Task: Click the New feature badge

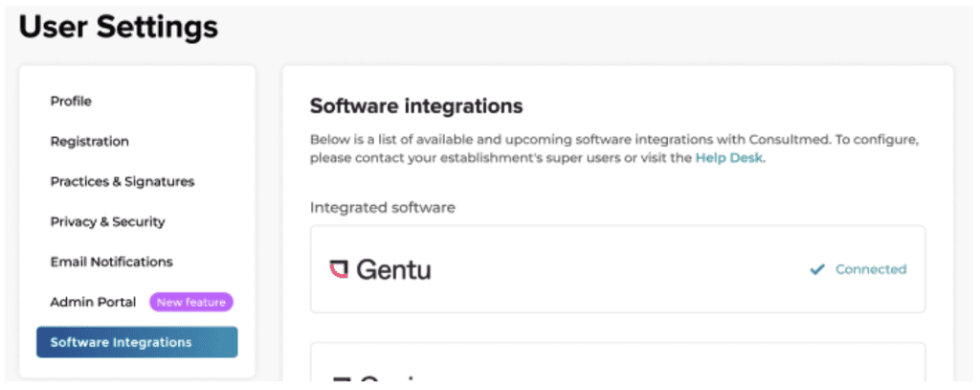Action: tap(191, 303)
